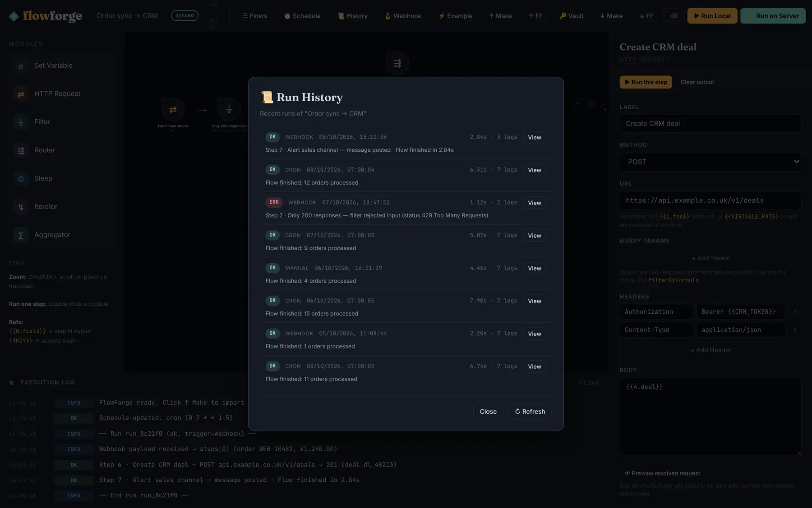This screenshot has width=812, height=508.
Task: Click the HTTP Request module icon
Action: (21, 94)
